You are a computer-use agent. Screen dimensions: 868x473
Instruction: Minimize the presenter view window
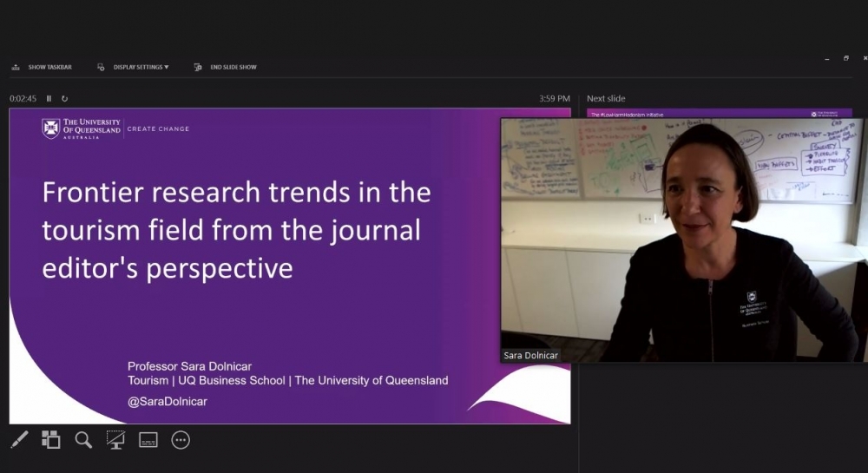pyautogui.click(x=826, y=58)
